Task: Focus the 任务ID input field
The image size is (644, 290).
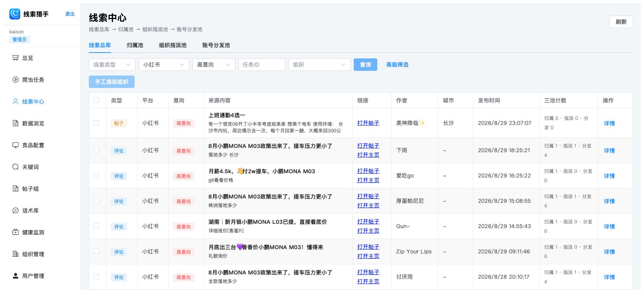Action: click(x=262, y=65)
